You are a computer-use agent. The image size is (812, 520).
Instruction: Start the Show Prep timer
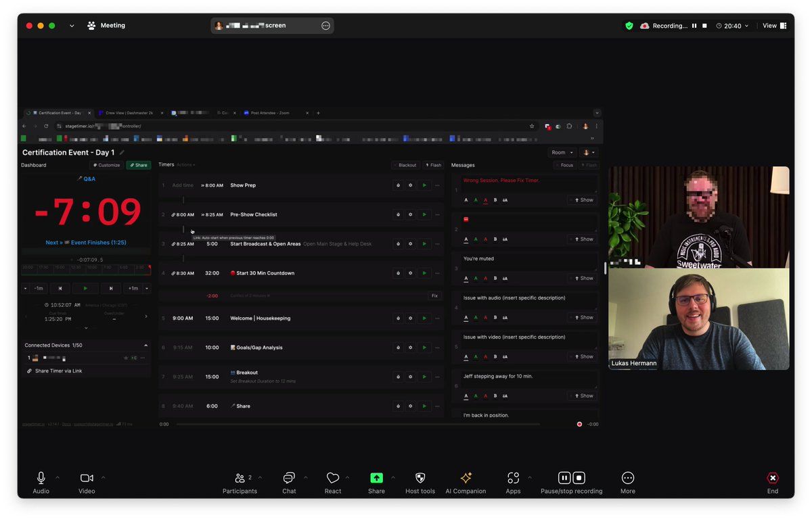[x=424, y=185]
